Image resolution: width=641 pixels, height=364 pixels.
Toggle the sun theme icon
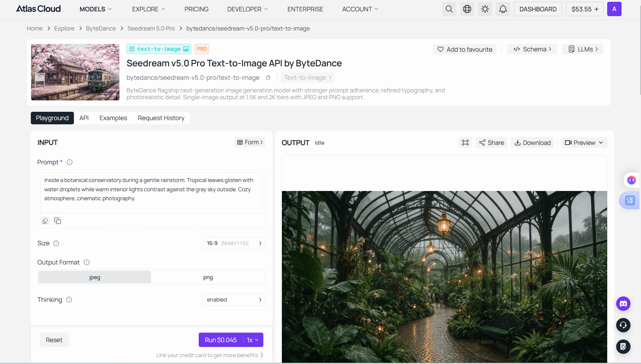485,9
